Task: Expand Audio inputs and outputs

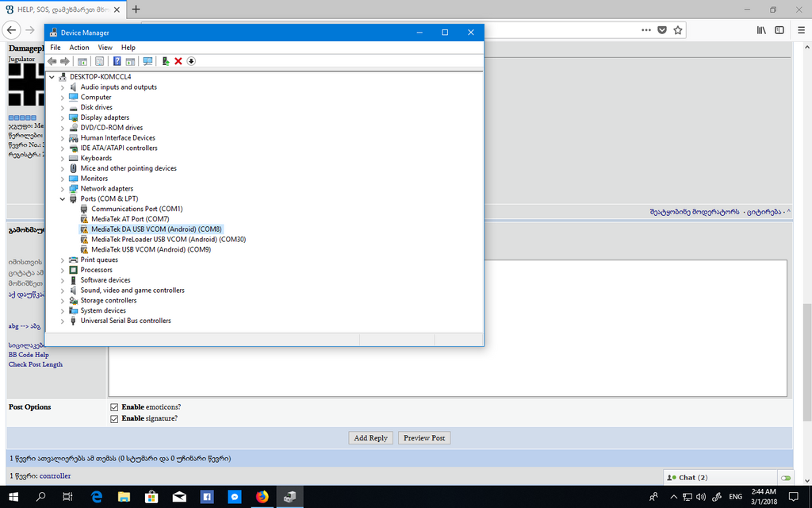Action: pyautogui.click(x=63, y=87)
